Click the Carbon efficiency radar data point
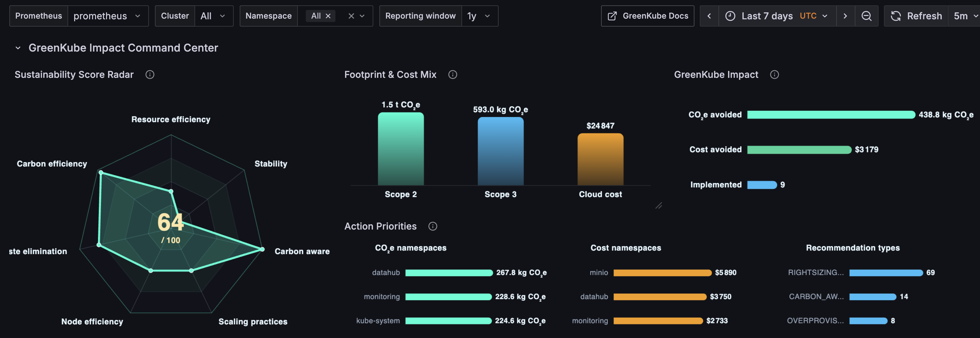 click(101, 172)
